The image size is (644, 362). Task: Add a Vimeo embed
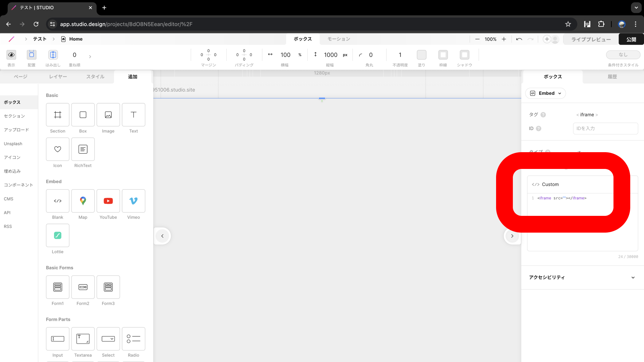point(133,201)
